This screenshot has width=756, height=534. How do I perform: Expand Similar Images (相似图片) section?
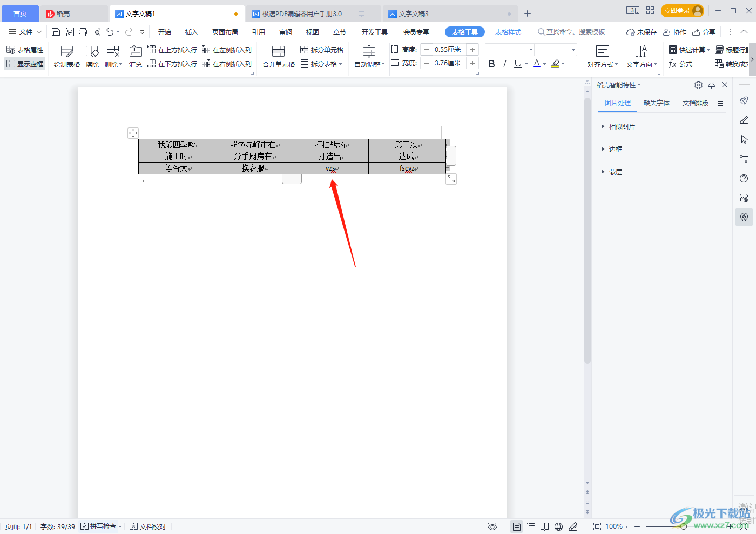(618, 126)
